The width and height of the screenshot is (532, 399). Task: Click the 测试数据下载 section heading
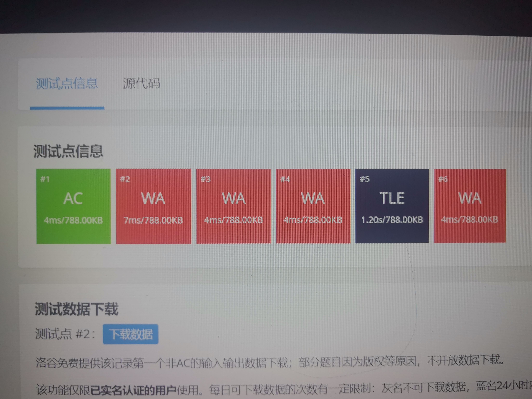click(77, 309)
